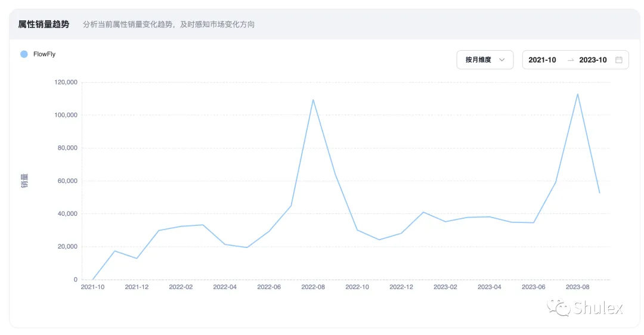Click the arrow between the two dates
The width and height of the screenshot is (644, 335).
[x=571, y=60]
